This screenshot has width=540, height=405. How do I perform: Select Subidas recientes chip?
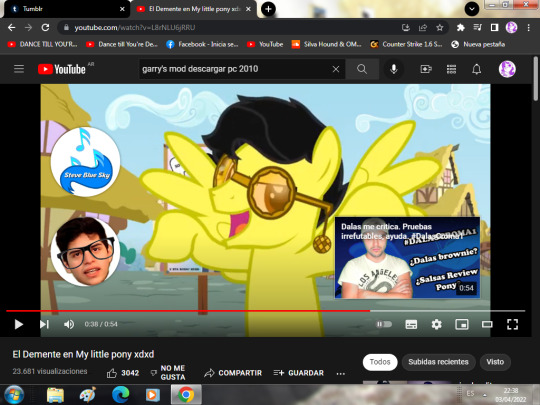click(438, 362)
